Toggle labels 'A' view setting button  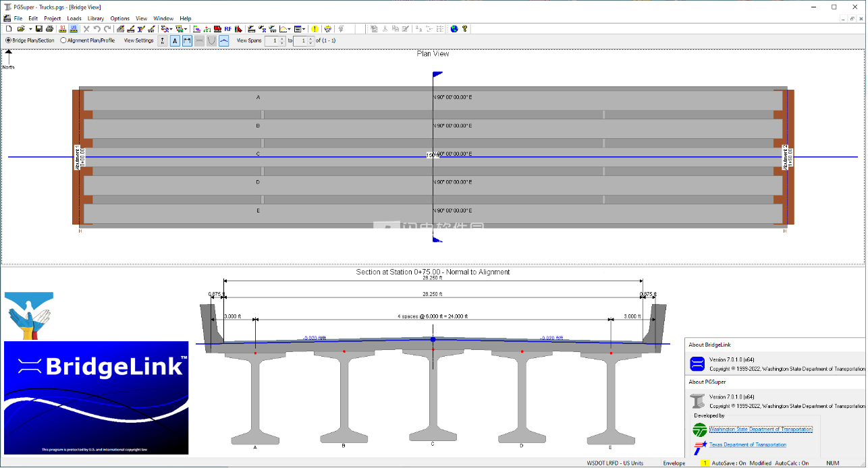[x=175, y=40]
